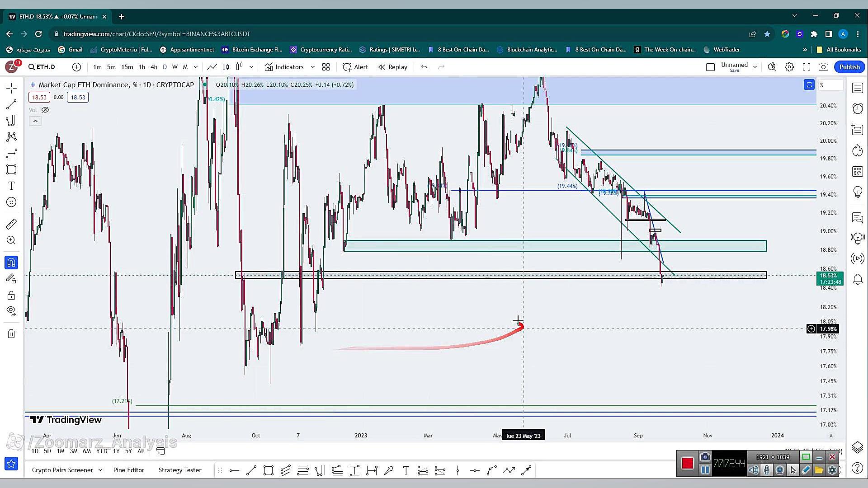Expand the Crypto Pairs Screener dropdown
The image size is (868, 488).
pos(100,470)
